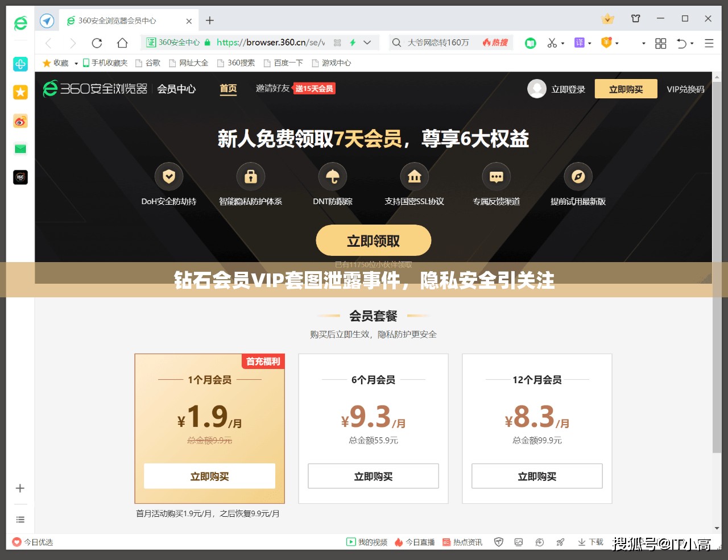The image size is (728, 560).
Task: Open 我的视频 in status bar
Action: click(x=367, y=542)
